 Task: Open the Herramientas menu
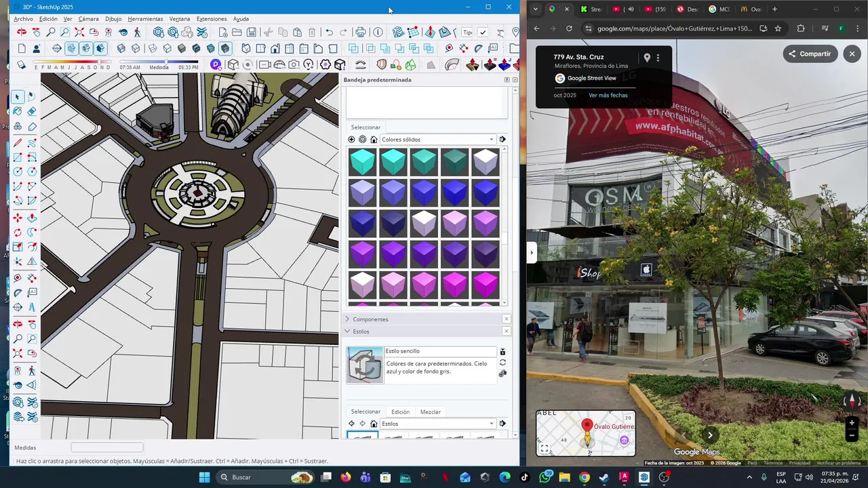(145, 19)
